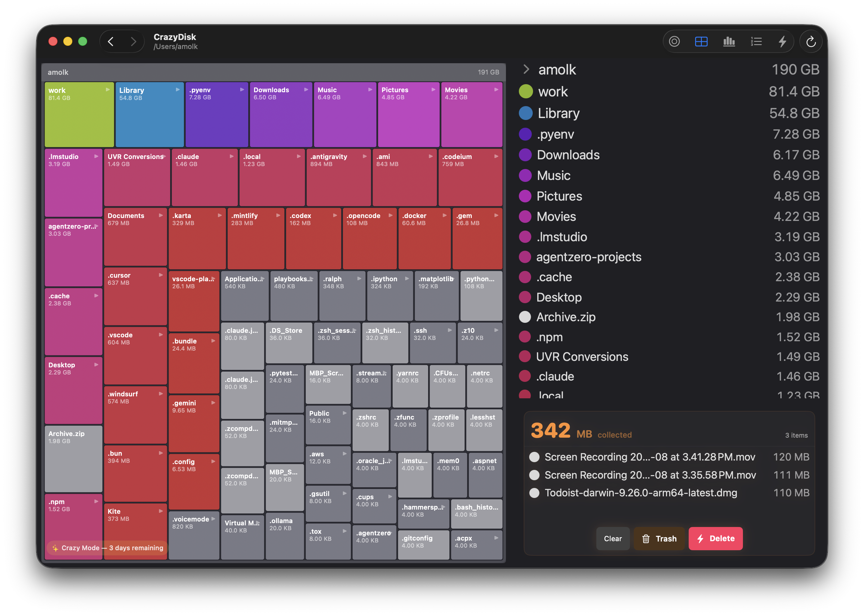Click the refresh scan icon

tap(811, 41)
